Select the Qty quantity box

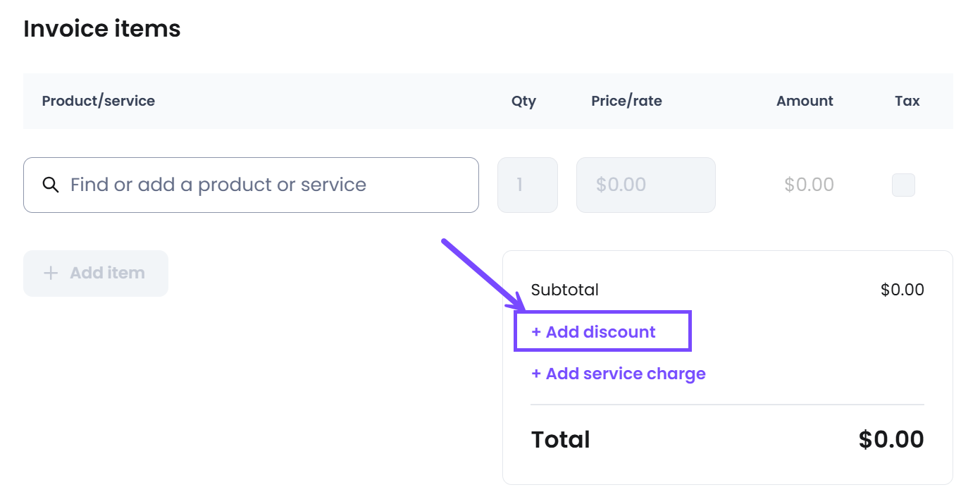point(528,185)
